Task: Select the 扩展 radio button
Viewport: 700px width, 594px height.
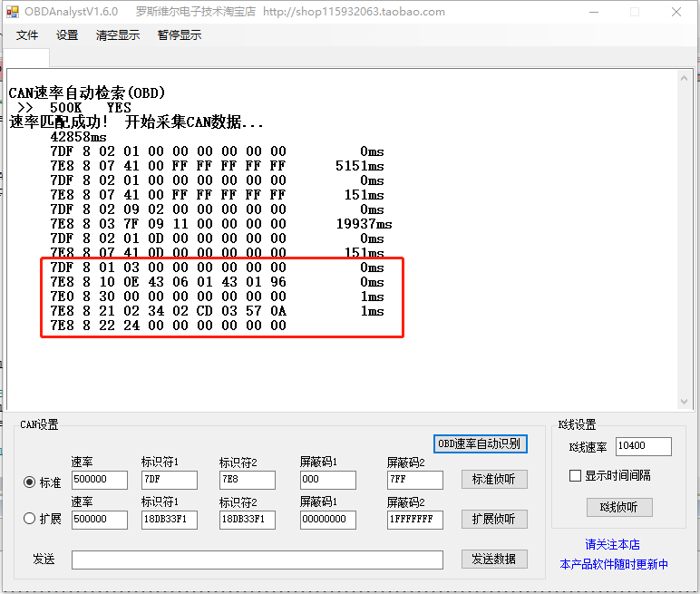Action: [29, 519]
